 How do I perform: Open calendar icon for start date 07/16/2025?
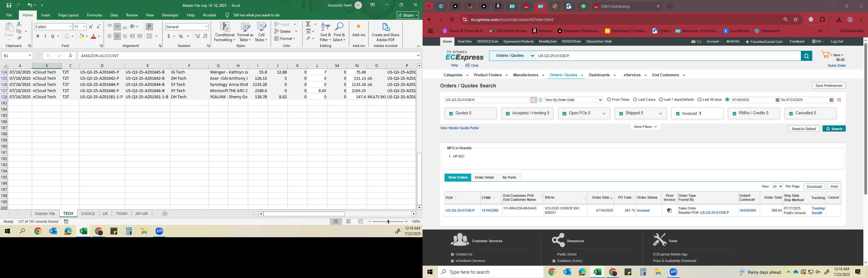pyautogui.click(x=777, y=100)
